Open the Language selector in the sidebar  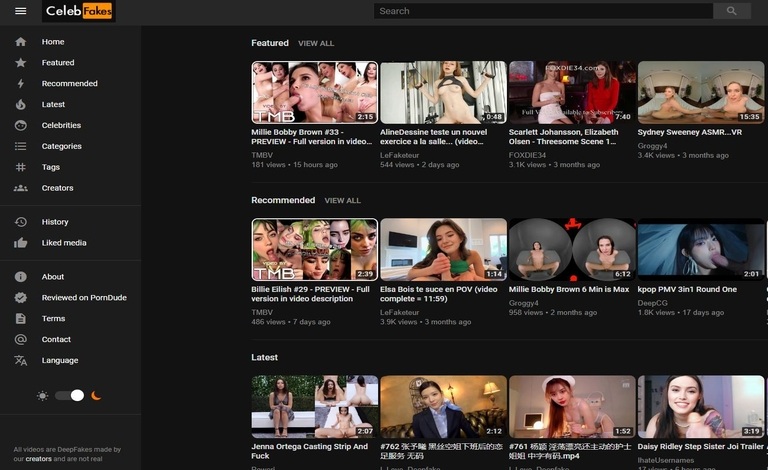59,361
